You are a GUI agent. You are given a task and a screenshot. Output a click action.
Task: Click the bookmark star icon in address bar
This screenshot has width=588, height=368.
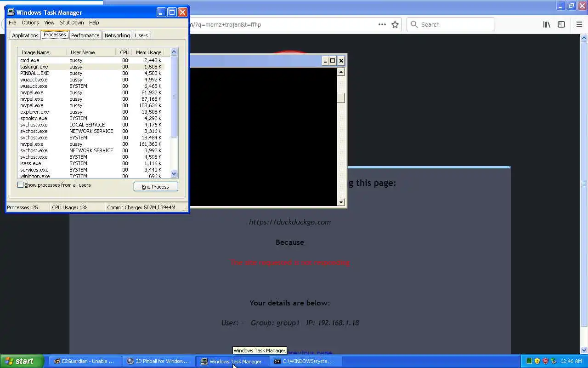point(395,24)
